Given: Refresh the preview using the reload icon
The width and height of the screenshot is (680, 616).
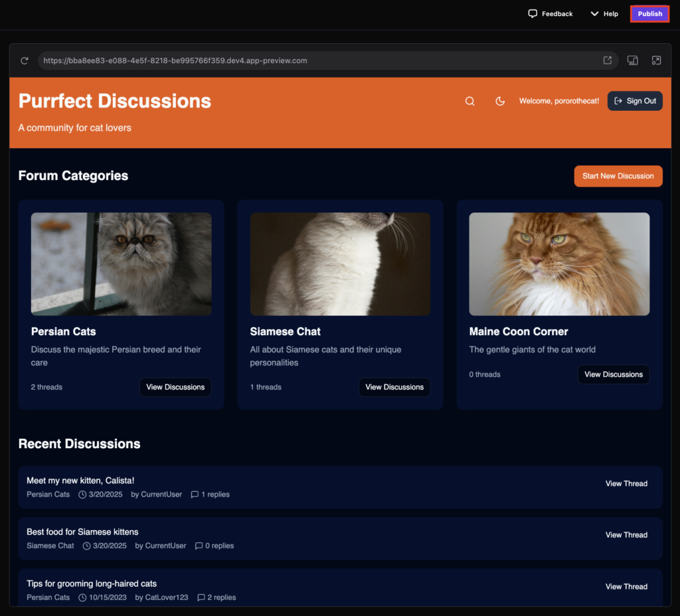Looking at the screenshot, I should (25, 60).
